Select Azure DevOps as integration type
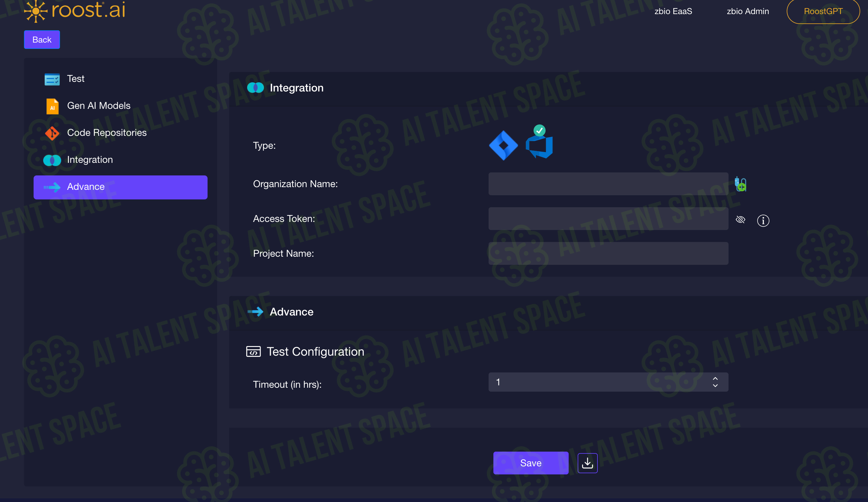Screen dimensions: 868x502 (539, 146)
